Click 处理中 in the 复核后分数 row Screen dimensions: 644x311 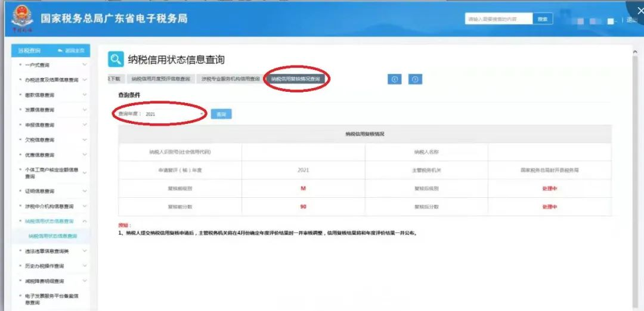(x=550, y=207)
